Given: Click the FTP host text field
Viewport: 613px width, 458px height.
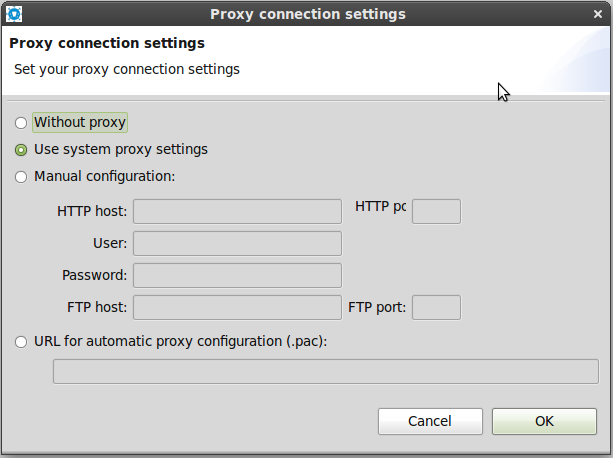Looking at the screenshot, I should pos(237,308).
